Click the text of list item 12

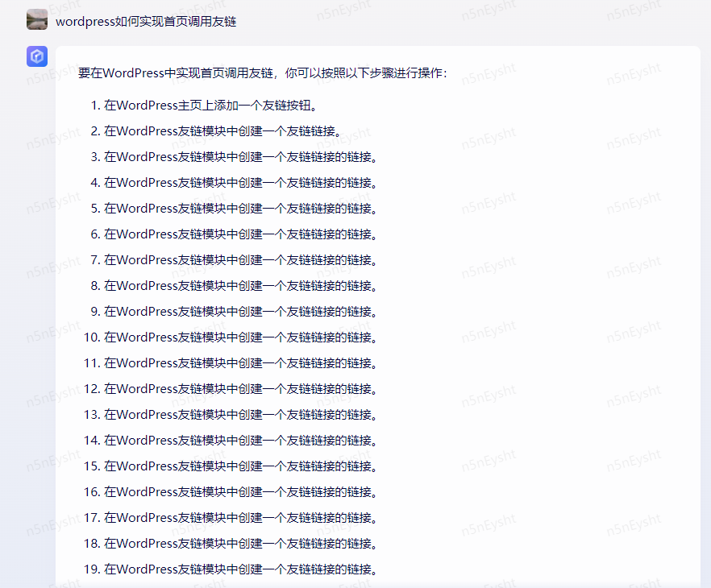(x=240, y=389)
